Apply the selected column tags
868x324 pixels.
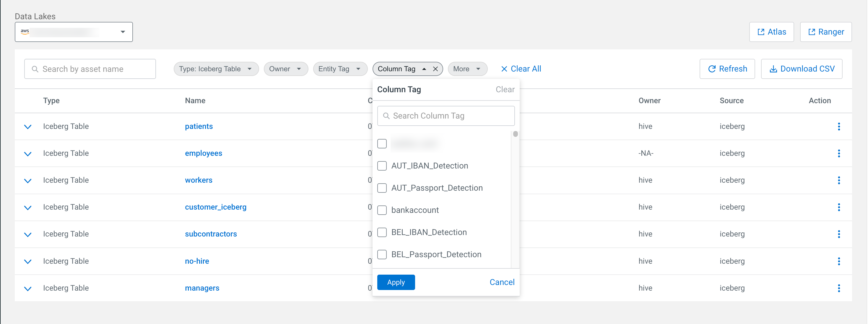click(x=396, y=282)
